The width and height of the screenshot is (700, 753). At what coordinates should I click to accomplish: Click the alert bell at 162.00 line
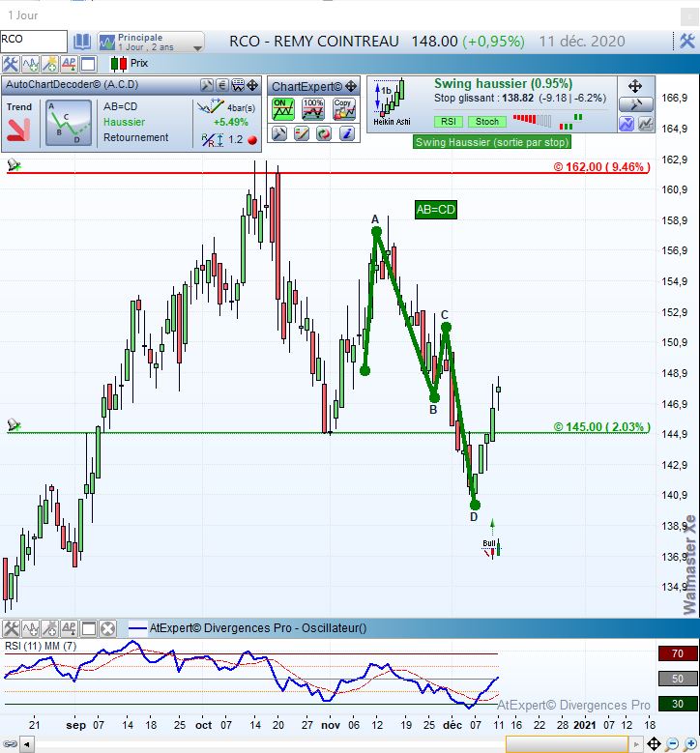pyautogui.click(x=14, y=165)
